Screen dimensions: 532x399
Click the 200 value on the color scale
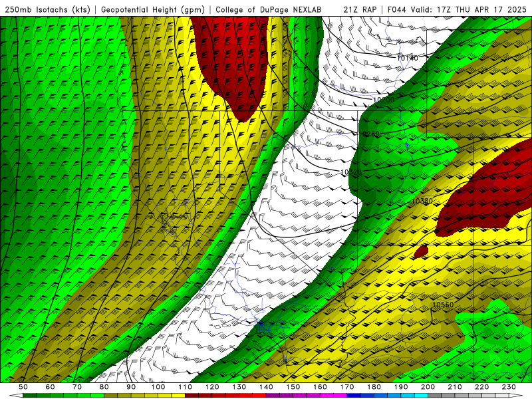(x=428, y=387)
